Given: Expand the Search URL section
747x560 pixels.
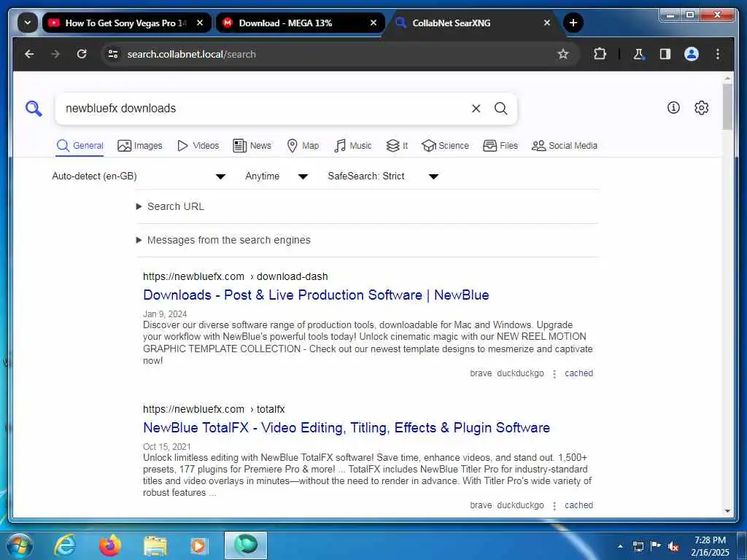Looking at the screenshot, I should (170, 206).
